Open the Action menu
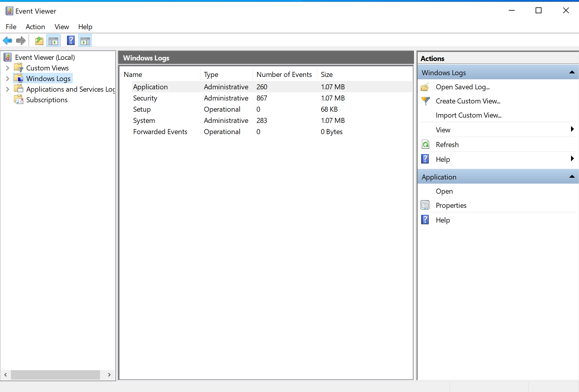 [35, 27]
